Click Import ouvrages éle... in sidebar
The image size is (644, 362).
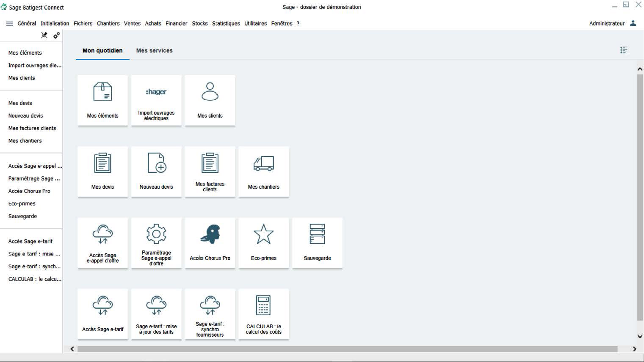[35, 65]
